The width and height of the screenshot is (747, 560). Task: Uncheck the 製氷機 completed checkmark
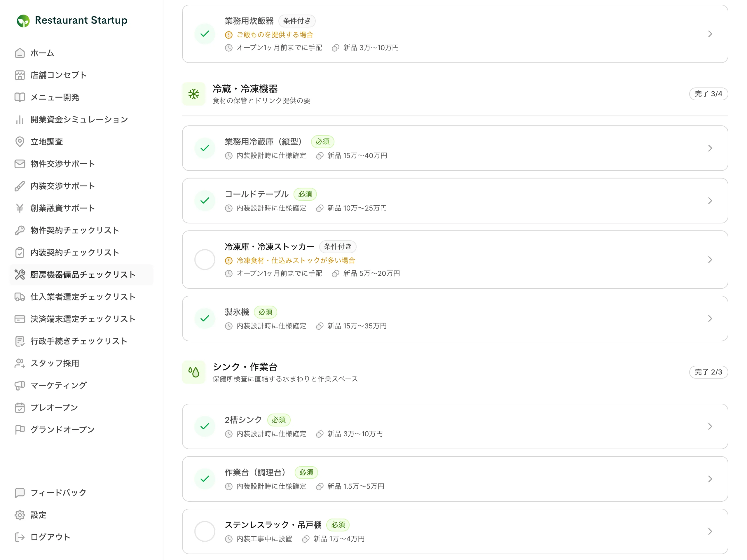205,318
